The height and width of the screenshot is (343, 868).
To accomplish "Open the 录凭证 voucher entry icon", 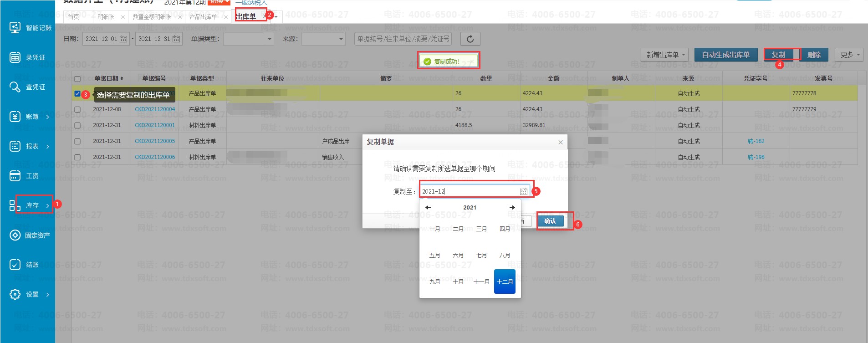I will click(15, 57).
